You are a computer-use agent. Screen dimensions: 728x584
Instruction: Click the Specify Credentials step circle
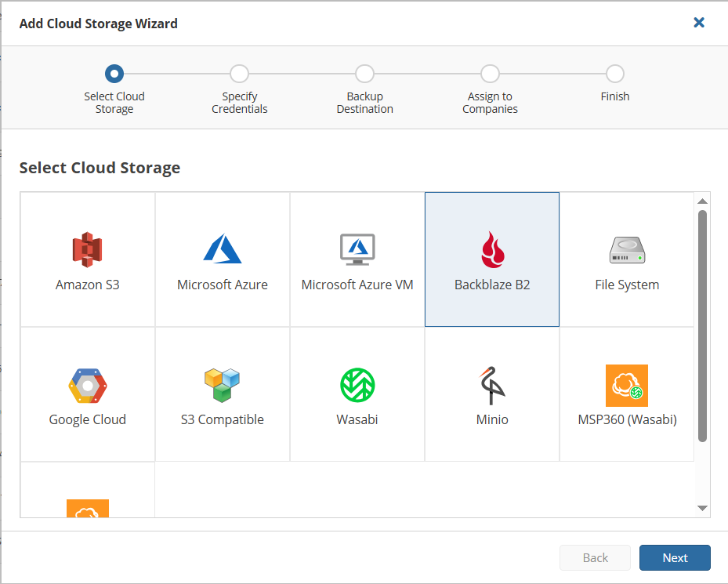(240, 74)
